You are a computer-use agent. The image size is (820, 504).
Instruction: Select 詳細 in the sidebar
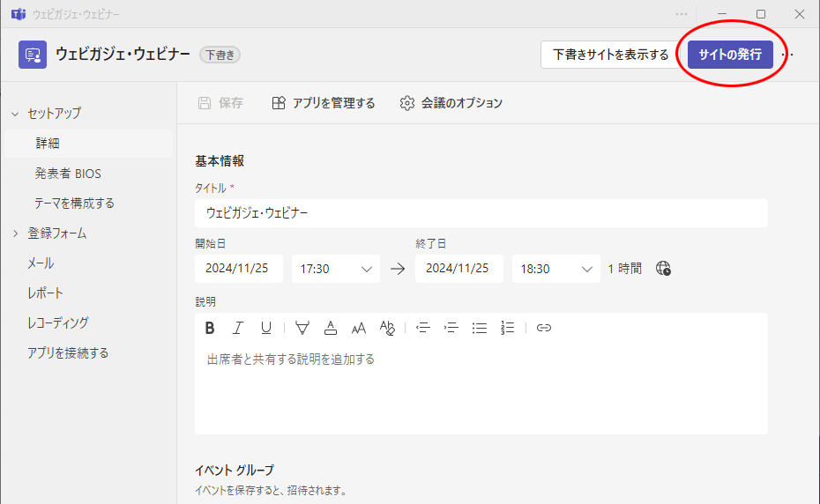pos(88,144)
